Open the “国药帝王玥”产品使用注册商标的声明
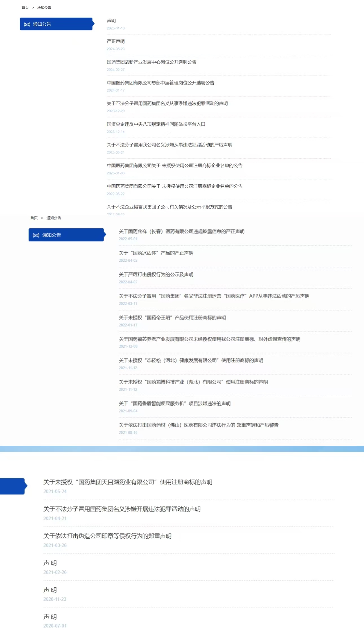The height and width of the screenshot is (634, 364). [x=172, y=318]
